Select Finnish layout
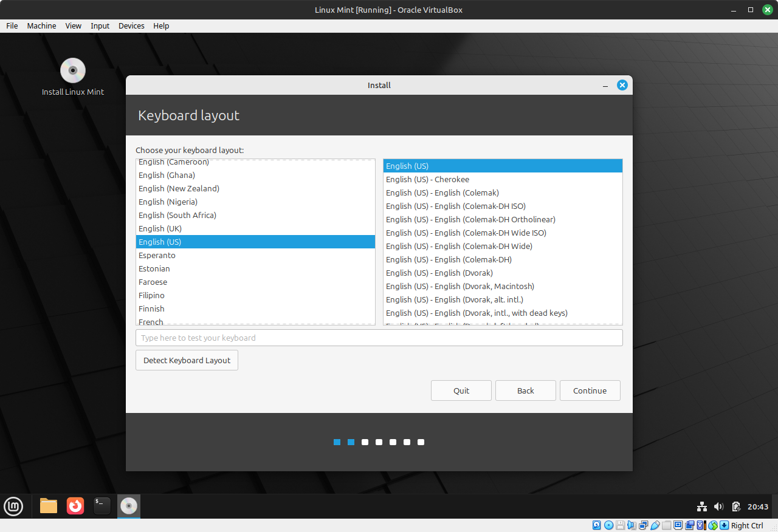 (x=255, y=309)
